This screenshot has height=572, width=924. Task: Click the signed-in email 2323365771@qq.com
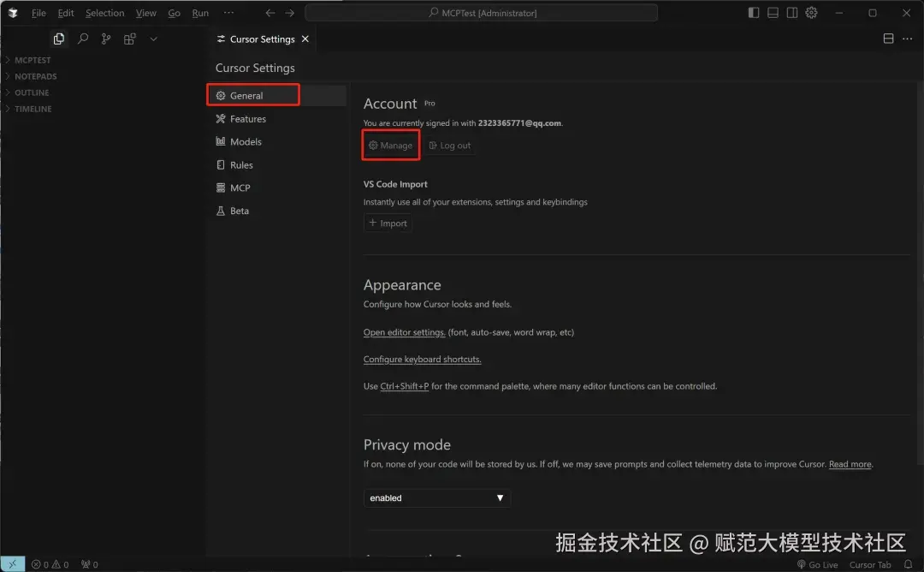click(x=519, y=123)
